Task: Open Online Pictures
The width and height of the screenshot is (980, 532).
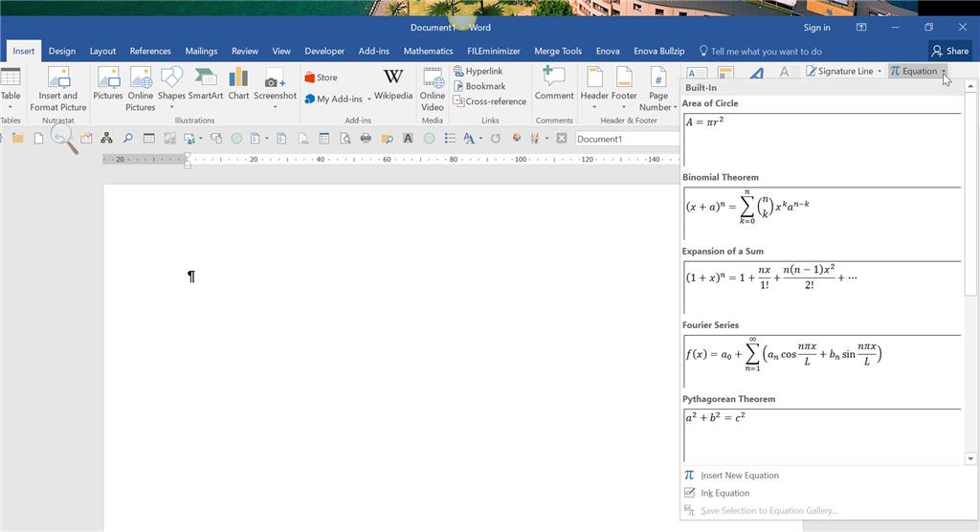Action: pyautogui.click(x=140, y=89)
